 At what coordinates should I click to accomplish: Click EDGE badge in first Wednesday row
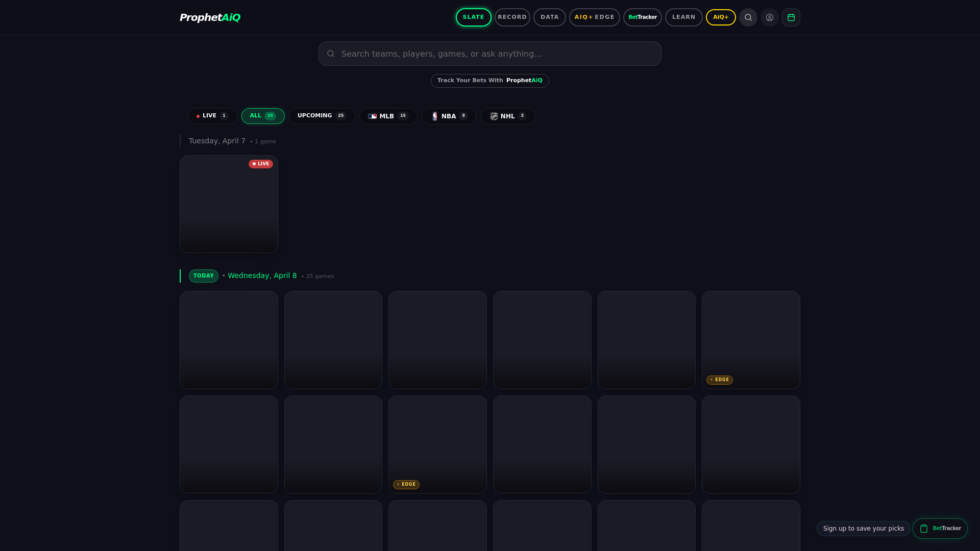(x=719, y=380)
